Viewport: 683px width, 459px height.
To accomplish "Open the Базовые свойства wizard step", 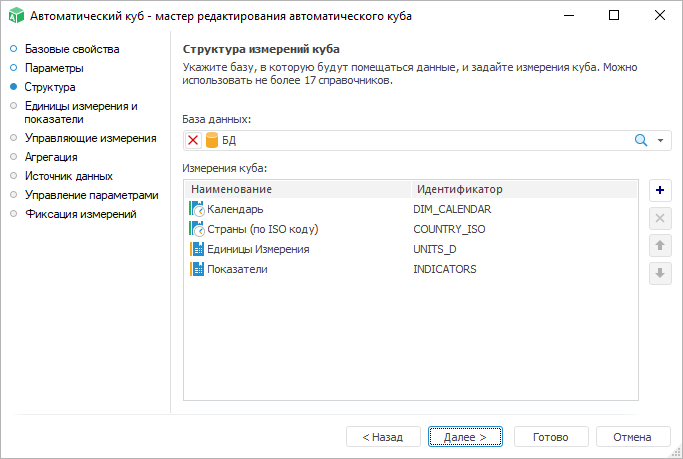I will pyautogui.click(x=71, y=49).
